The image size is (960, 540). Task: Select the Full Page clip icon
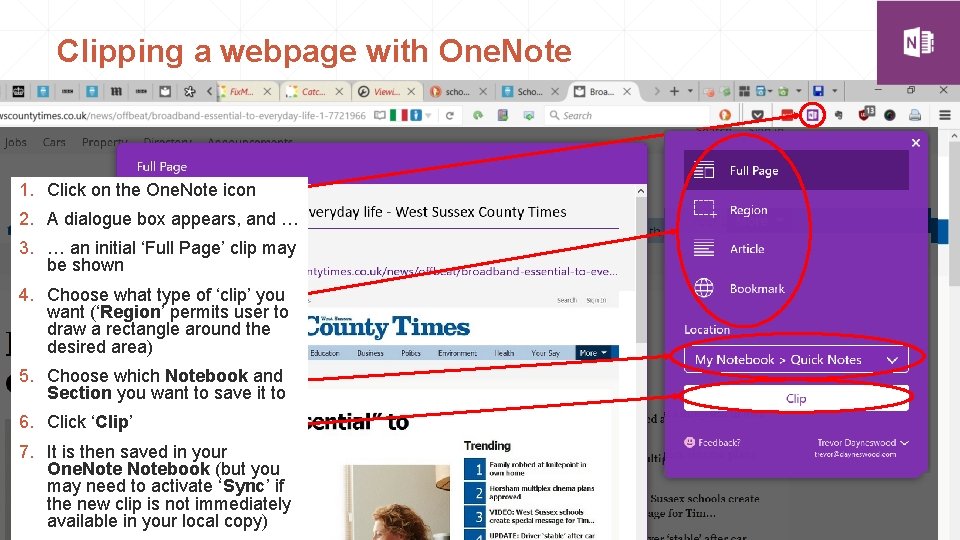click(704, 170)
